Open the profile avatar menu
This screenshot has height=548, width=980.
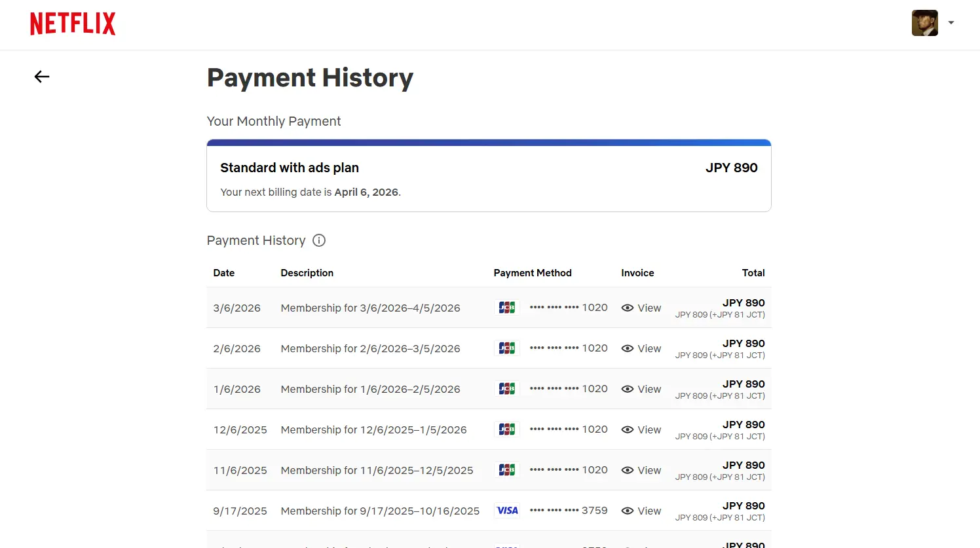[x=925, y=23]
